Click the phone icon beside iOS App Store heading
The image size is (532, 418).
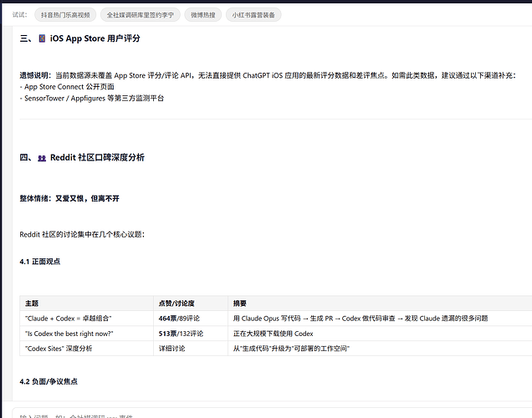pyautogui.click(x=42, y=38)
